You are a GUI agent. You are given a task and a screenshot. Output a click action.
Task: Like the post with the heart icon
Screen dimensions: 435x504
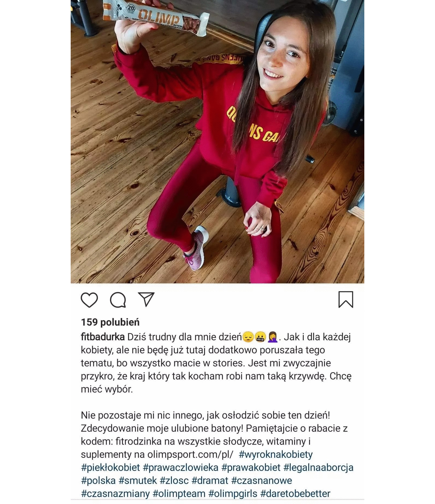pyautogui.click(x=89, y=300)
